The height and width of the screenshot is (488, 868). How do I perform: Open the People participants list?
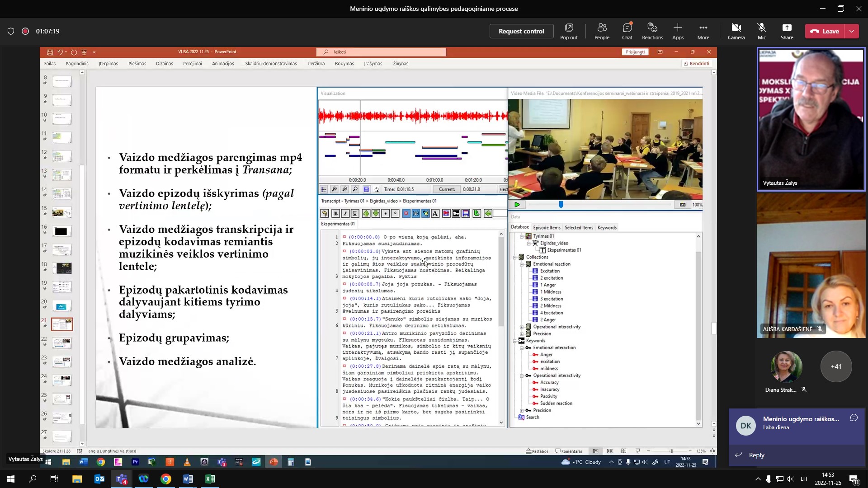(x=602, y=31)
